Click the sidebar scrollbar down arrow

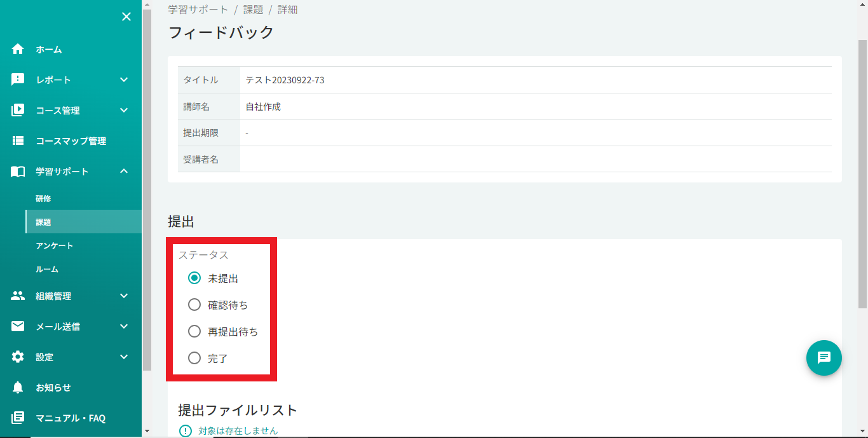[x=147, y=431]
